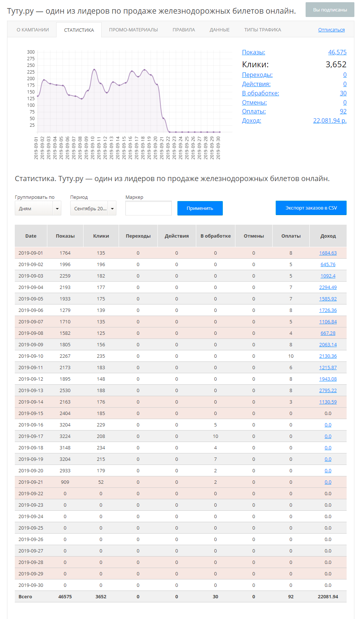
Task: Click the Отписаться link
Action: coord(331,30)
